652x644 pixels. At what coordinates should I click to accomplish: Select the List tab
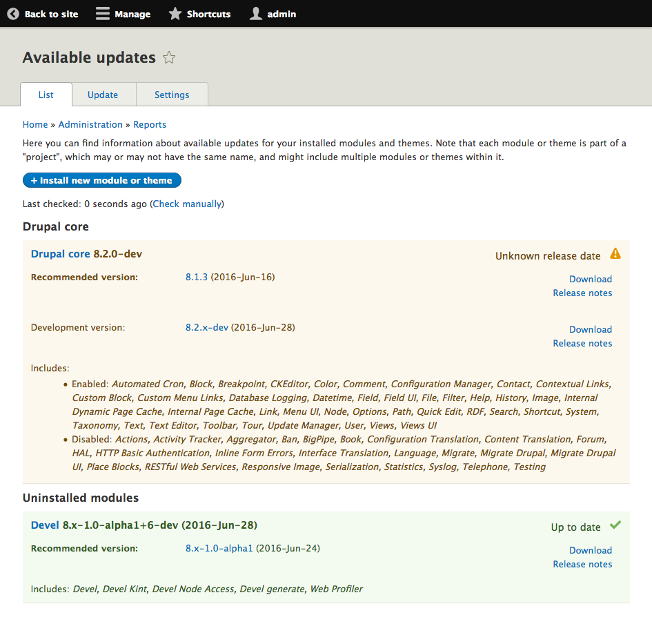point(46,95)
